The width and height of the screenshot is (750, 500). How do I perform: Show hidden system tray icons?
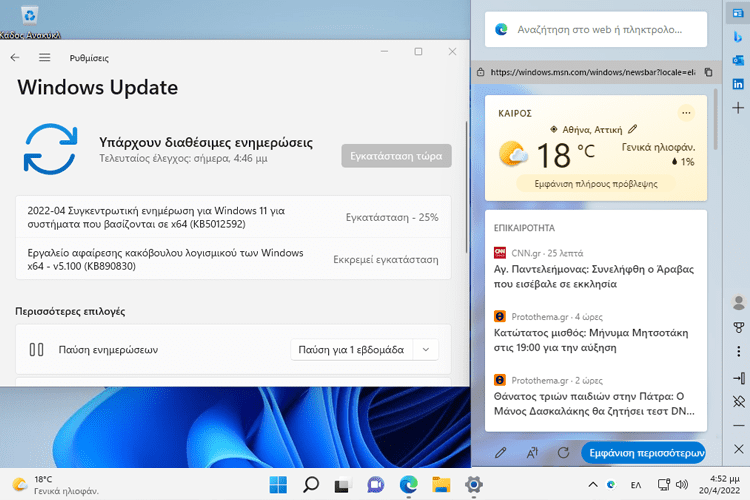593,484
